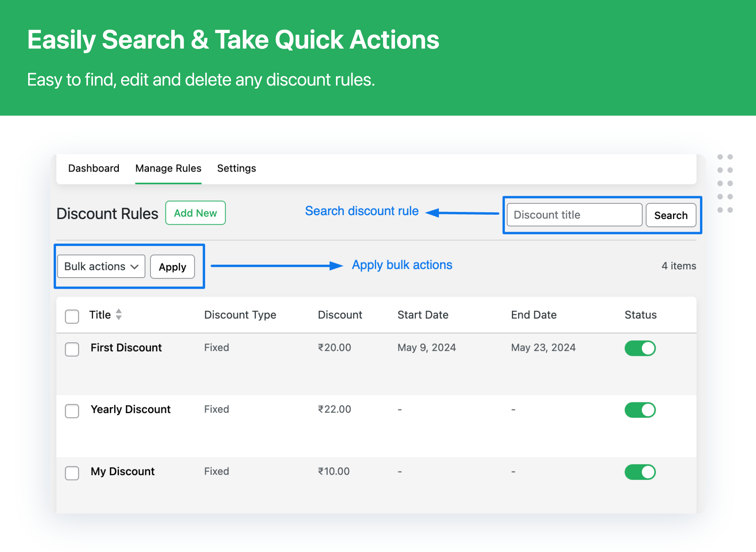Open the Settings tab

[236, 168]
